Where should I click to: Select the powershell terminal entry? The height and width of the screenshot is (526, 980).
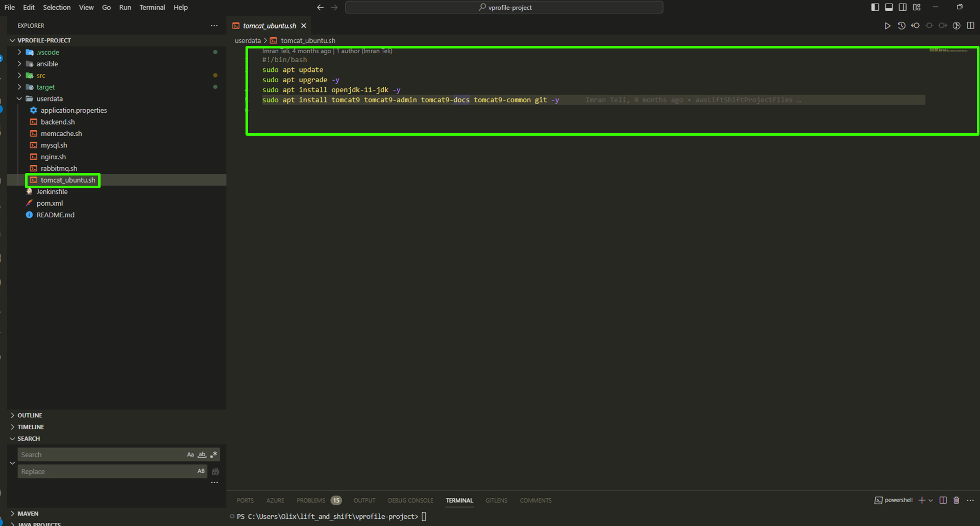(x=894, y=500)
